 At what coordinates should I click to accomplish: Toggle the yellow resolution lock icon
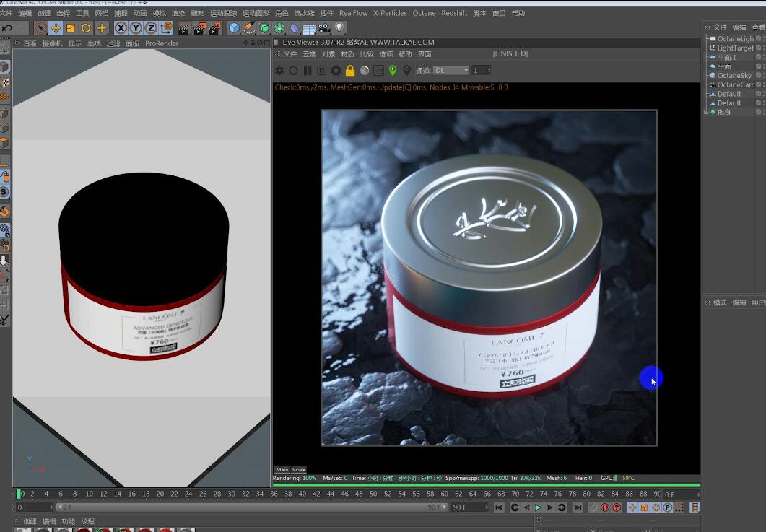[349, 70]
